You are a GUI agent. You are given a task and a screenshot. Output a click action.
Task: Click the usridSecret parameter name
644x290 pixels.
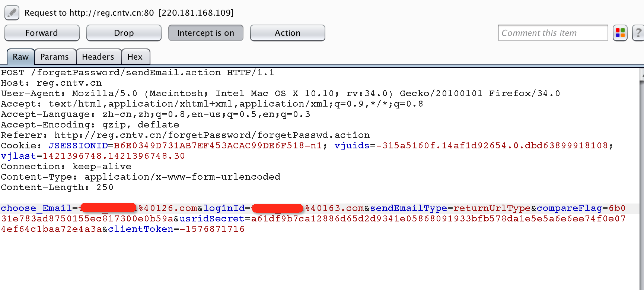point(212,219)
